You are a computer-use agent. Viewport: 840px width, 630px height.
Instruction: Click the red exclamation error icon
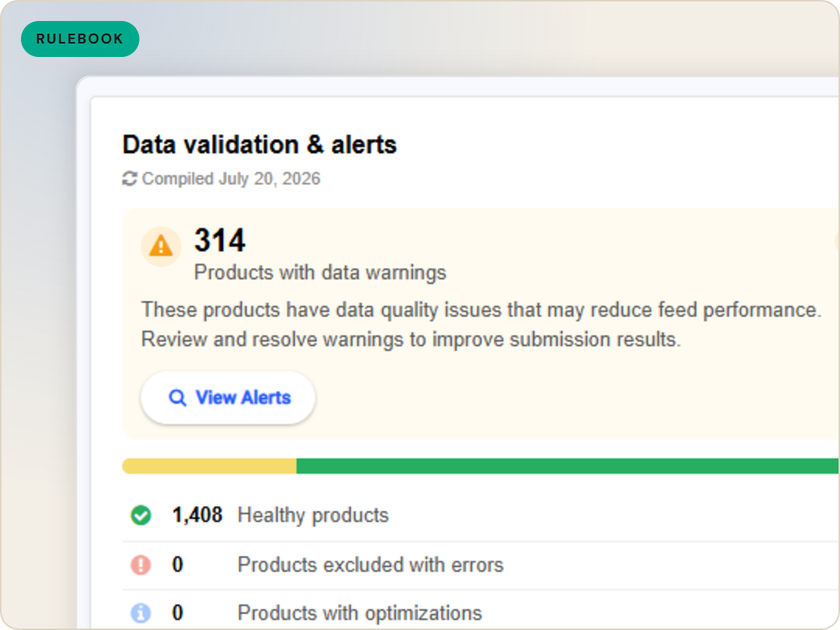coord(141,565)
